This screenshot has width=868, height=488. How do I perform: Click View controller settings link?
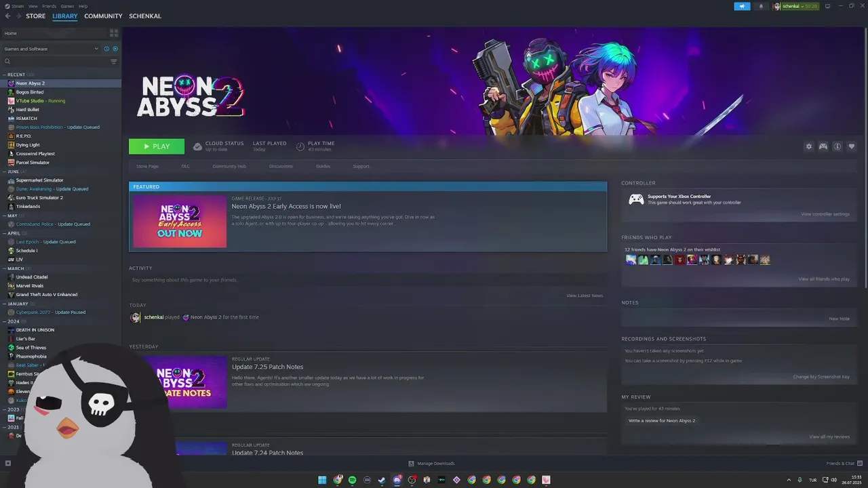click(825, 214)
